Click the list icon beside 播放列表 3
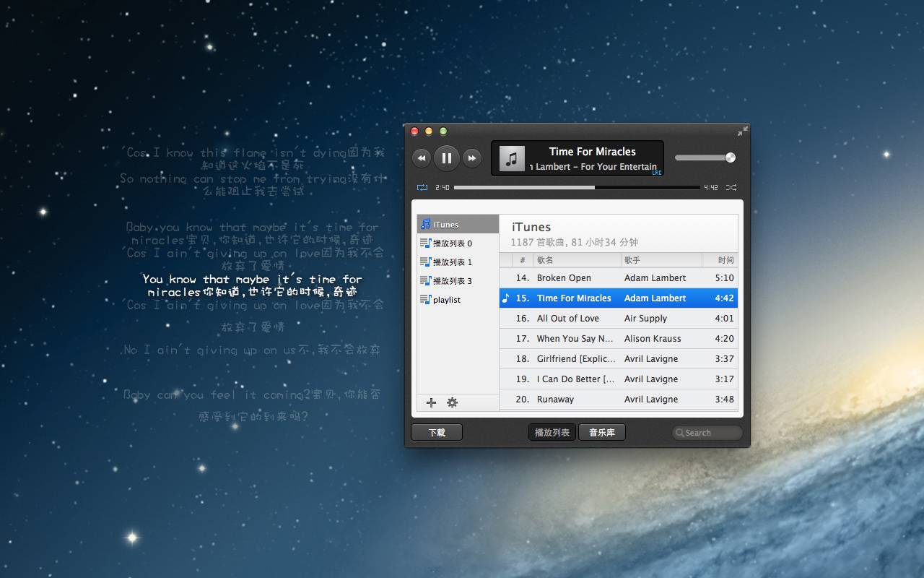924x578 pixels. (426, 280)
